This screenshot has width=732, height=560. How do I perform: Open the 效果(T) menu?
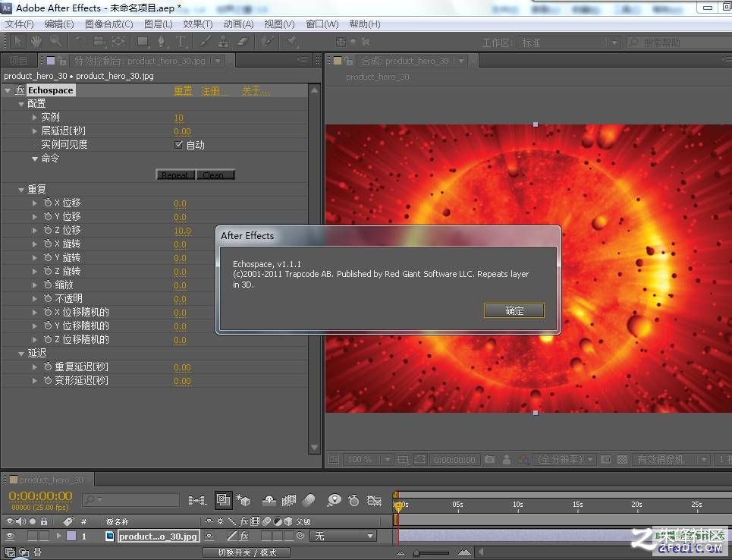[198, 24]
